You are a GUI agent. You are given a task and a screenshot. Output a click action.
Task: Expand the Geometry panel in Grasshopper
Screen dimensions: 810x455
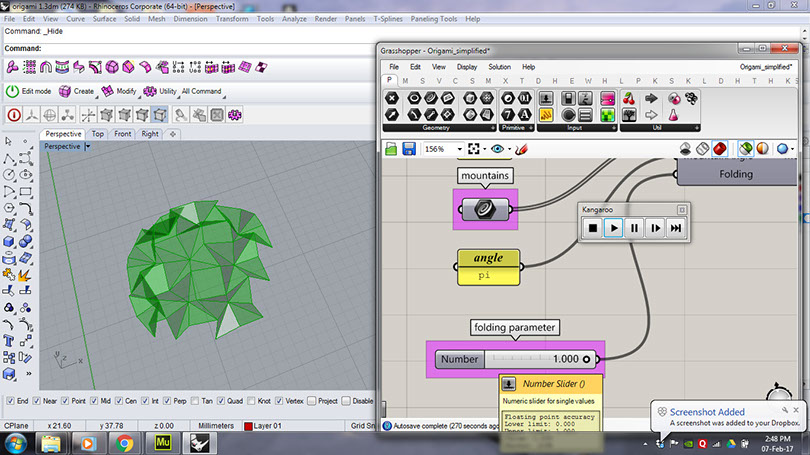pyautogui.click(x=493, y=128)
